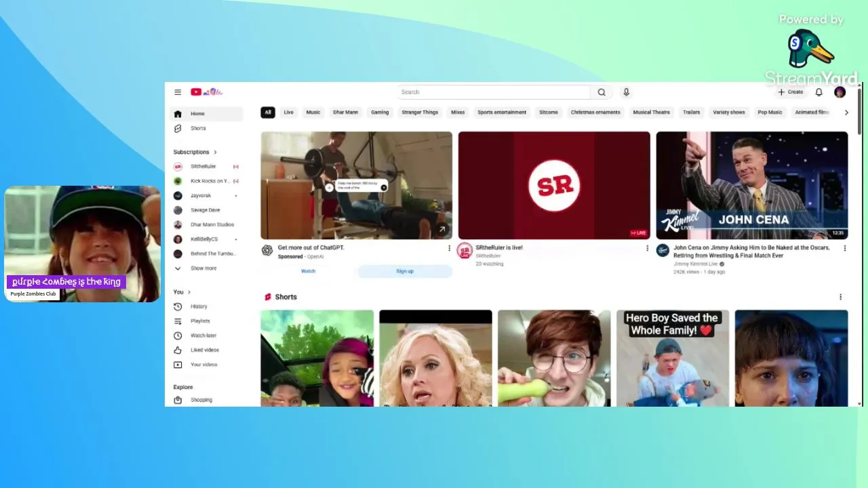Open Hero Boy Saved the Family short
Screen dimensions: 868x488
click(x=673, y=359)
